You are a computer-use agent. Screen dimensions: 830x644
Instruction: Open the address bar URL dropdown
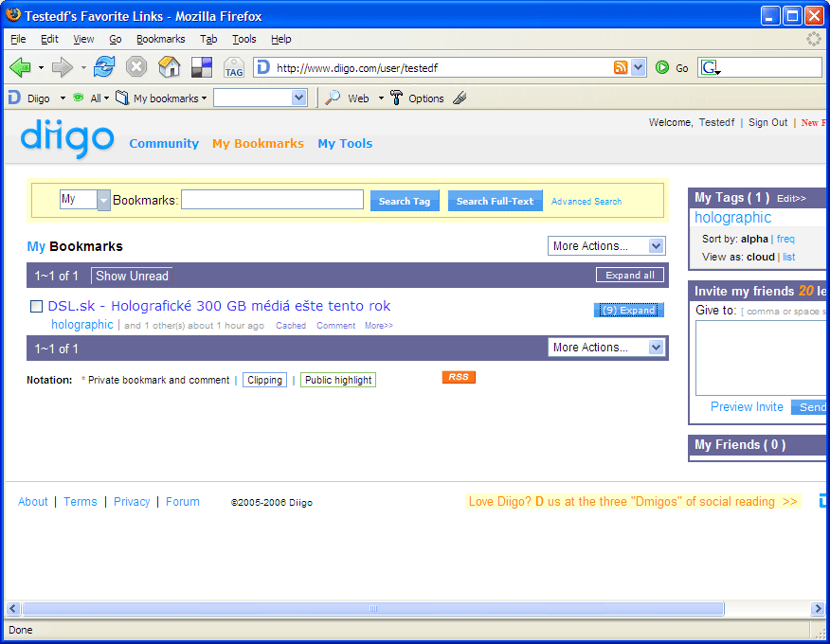click(x=638, y=67)
